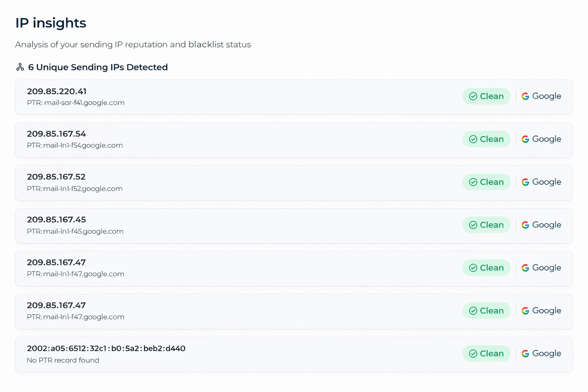The height and width of the screenshot is (392, 588).
Task: Select the IP address 209.85.220.41
Action: coord(57,91)
